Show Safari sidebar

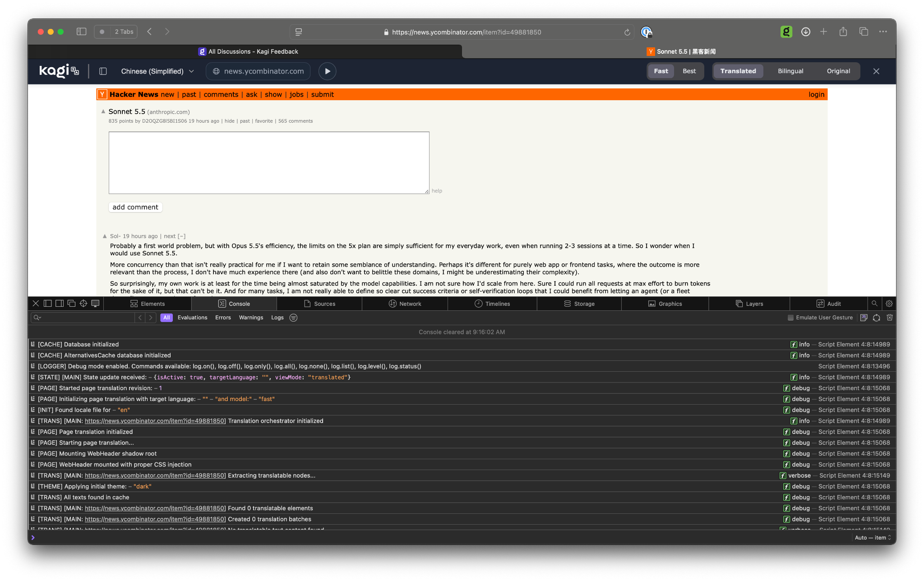[x=82, y=32]
